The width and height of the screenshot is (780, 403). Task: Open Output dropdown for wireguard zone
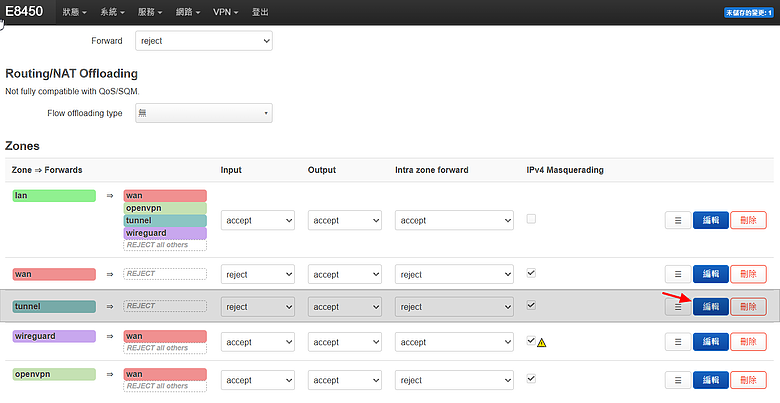pos(345,342)
